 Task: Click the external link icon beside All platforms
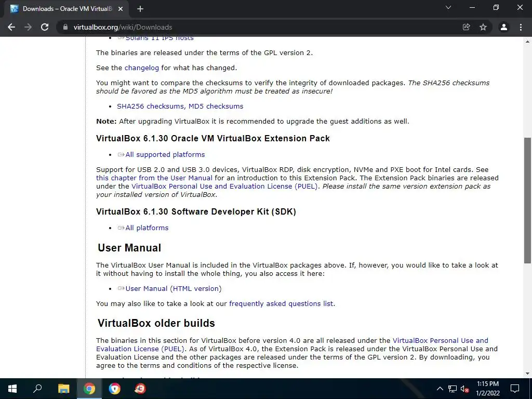click(x=121, y=228)
